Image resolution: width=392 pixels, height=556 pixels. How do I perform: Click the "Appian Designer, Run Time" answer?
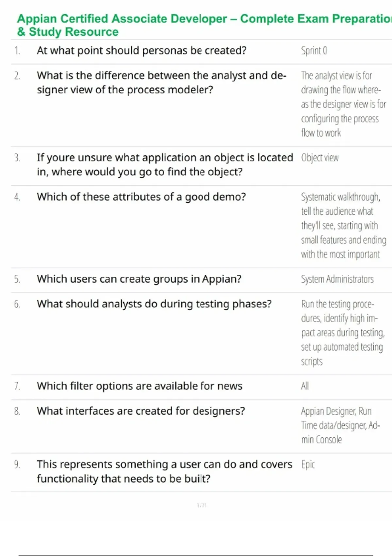[x=340, y=425]
